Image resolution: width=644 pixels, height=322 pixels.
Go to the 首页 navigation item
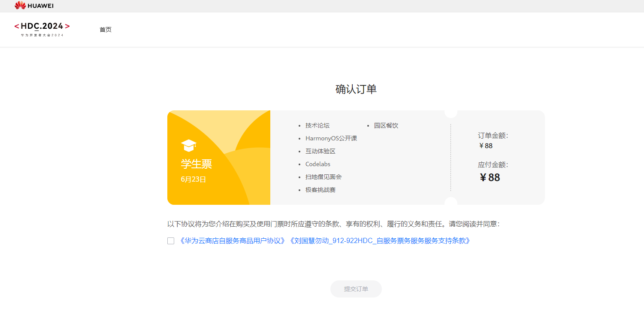coord(106,30)
